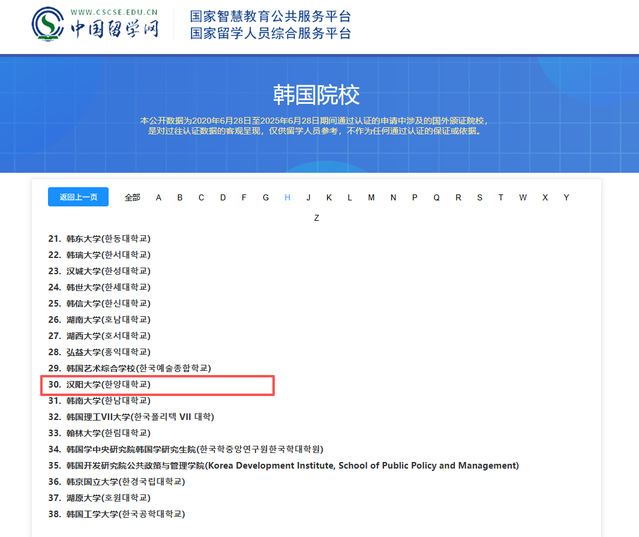This screenshot has height=537, width=639.
Task: Click the 国家留学人员综合服务平台 heading
Action: tap(270, 33)
